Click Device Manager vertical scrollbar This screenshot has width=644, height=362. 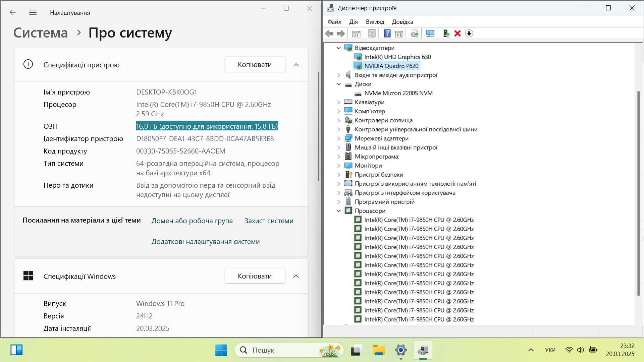coord(639,193)
